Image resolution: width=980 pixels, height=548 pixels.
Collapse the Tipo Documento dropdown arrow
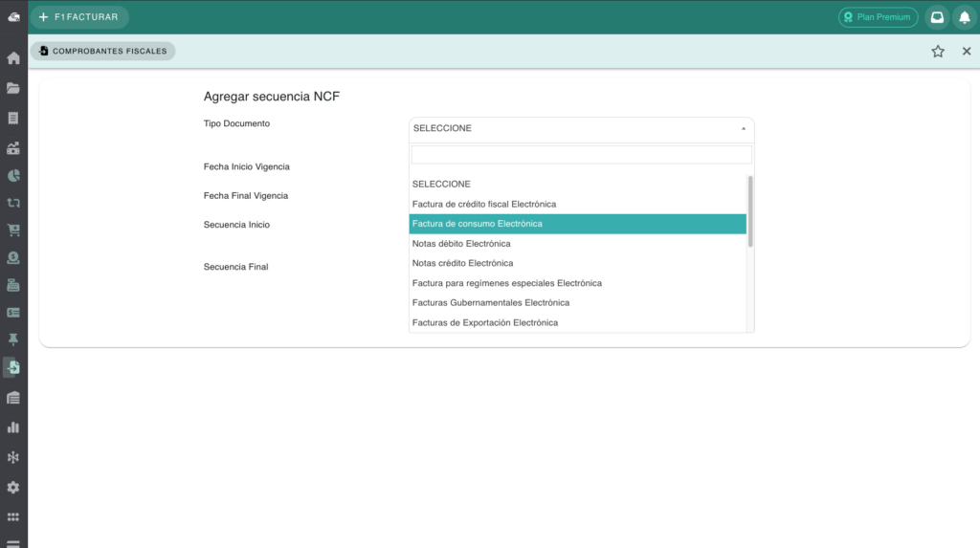pyautogui.click(x=743, y=129)
